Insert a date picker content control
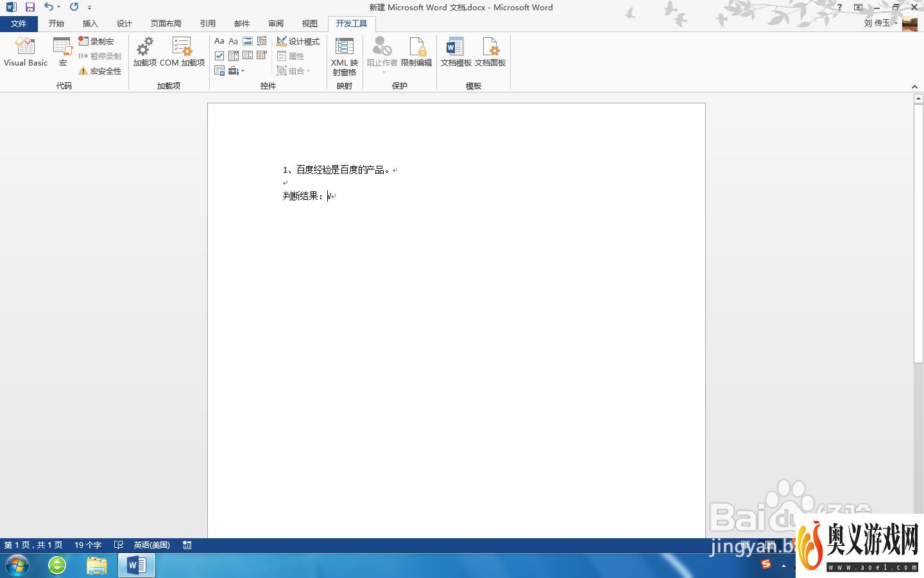The width and height of the screenshot is (924, 578). (x=262, y=56)
